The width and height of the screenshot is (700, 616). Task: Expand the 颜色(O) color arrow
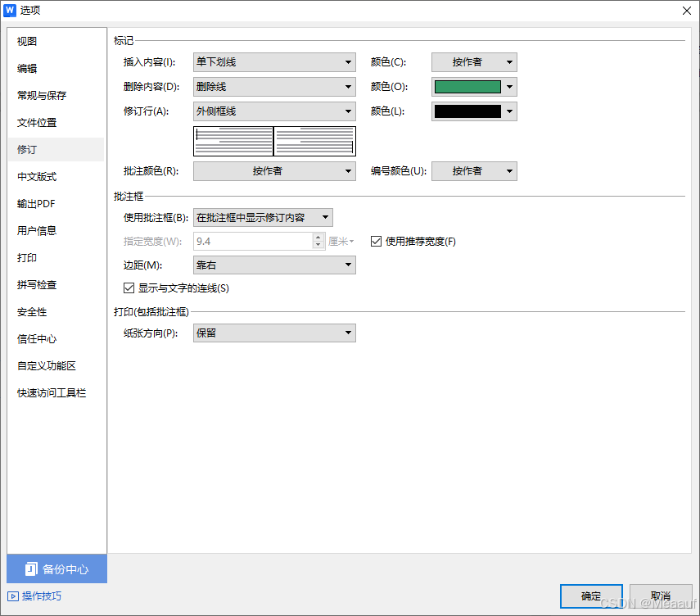pyautogui.click(x=509, y=87)
